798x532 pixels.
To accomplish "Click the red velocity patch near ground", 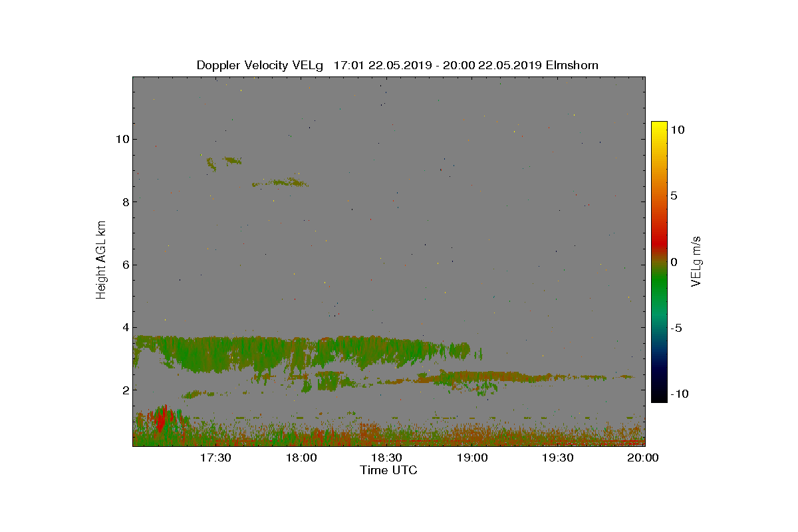I will [x=160, y=419].
